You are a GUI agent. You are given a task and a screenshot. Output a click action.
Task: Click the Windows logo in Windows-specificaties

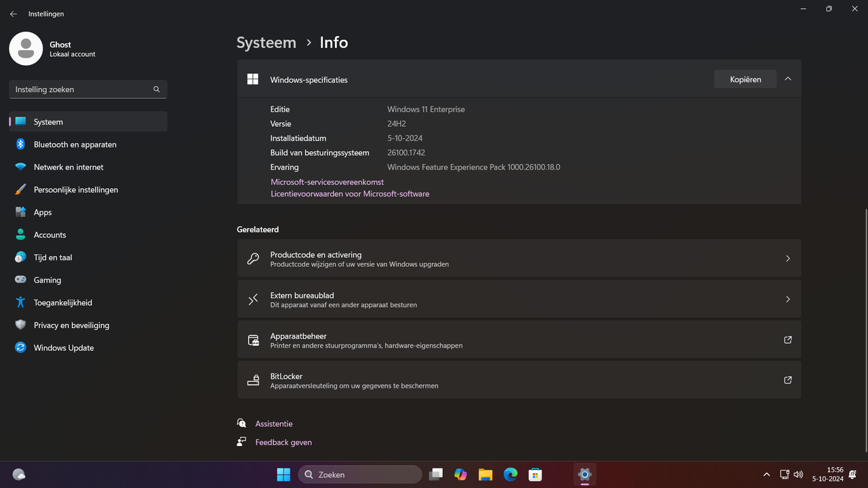coord(253,79)
